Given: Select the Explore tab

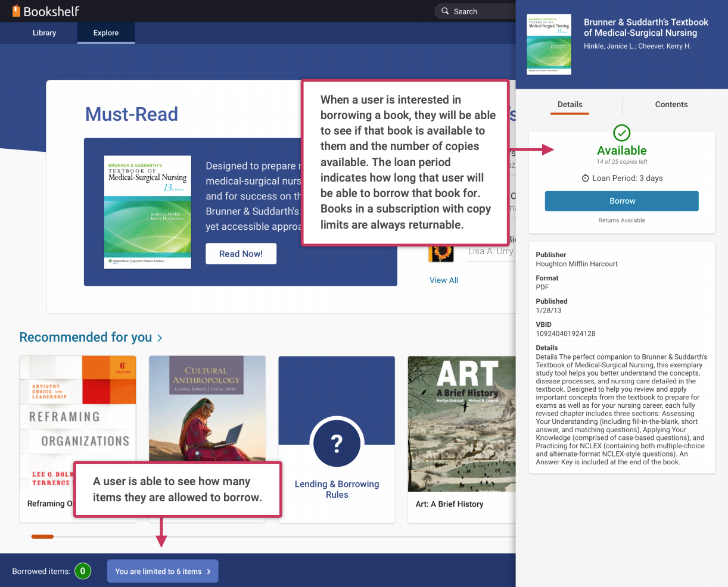Looking at the screenshot, I should pyautogui.click(x=106, y=33).
